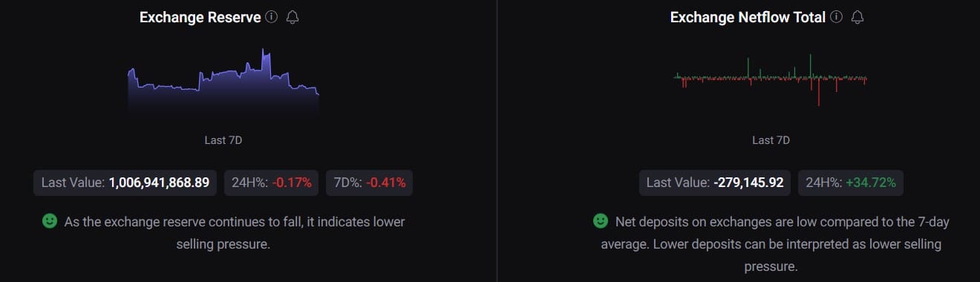Image resolution: width=980 pixels, height=282 pixels.
Task: Click the Exchange Netflow Total info icon
Action: tap(837, 17)
